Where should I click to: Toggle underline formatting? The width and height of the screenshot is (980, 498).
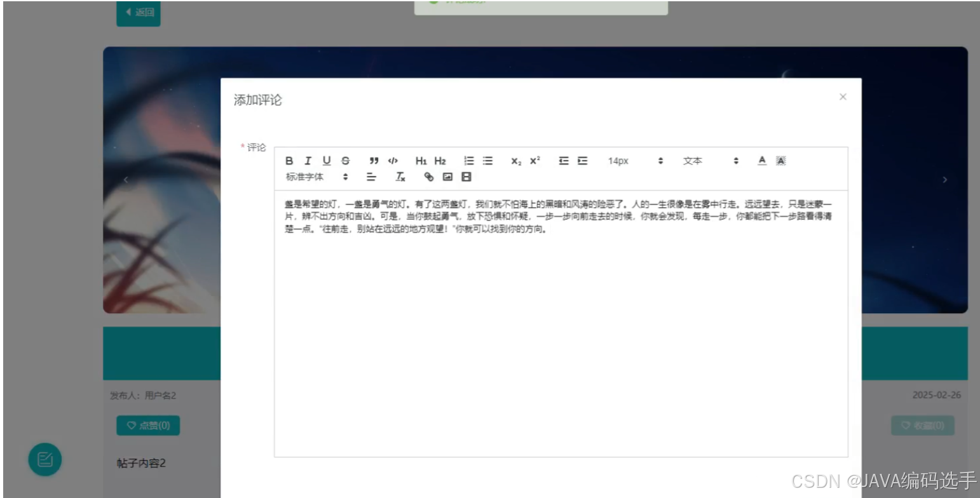[x=326, y=161]
